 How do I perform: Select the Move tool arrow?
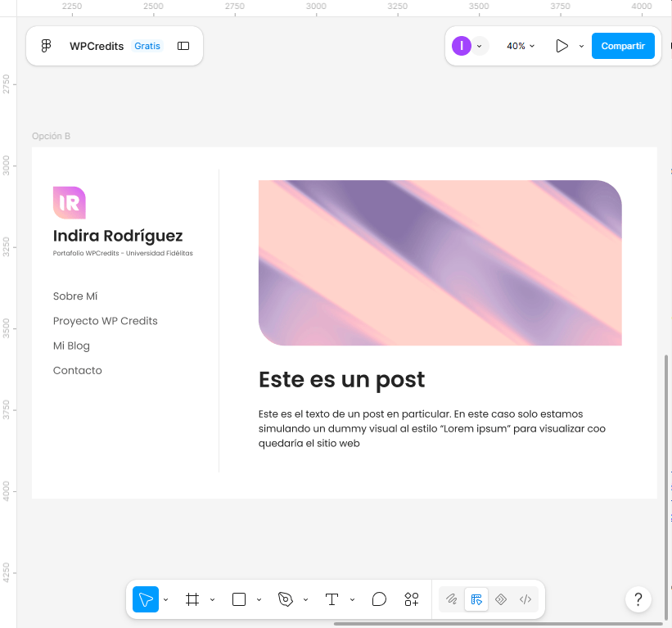pos(146,599)
